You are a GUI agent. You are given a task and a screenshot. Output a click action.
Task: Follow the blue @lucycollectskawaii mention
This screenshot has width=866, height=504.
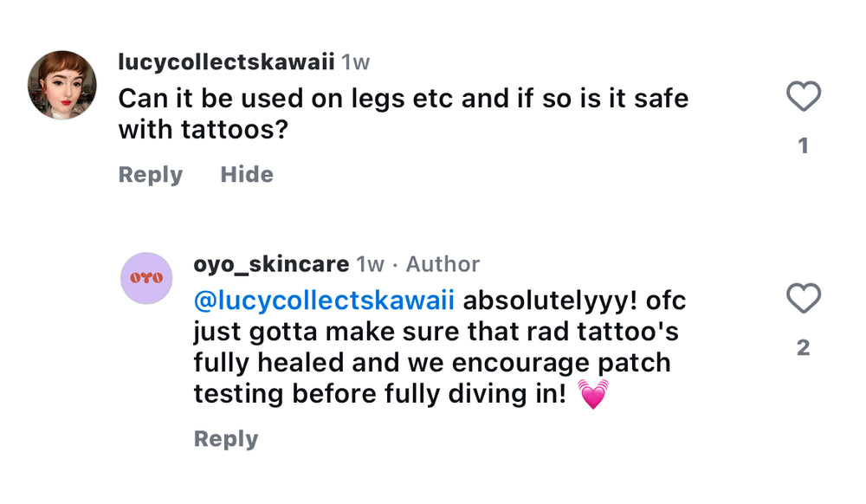(324, 300)
